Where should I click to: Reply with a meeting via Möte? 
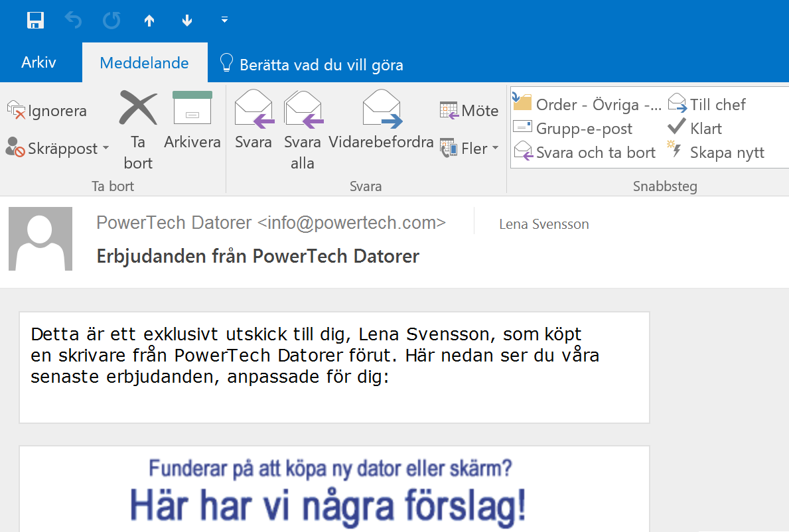click(x=469, y=111)
